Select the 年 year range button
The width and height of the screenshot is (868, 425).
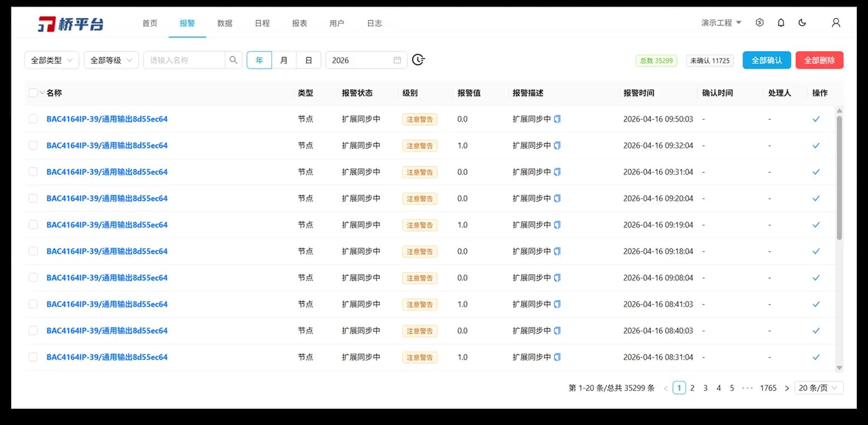click(260, 60)
